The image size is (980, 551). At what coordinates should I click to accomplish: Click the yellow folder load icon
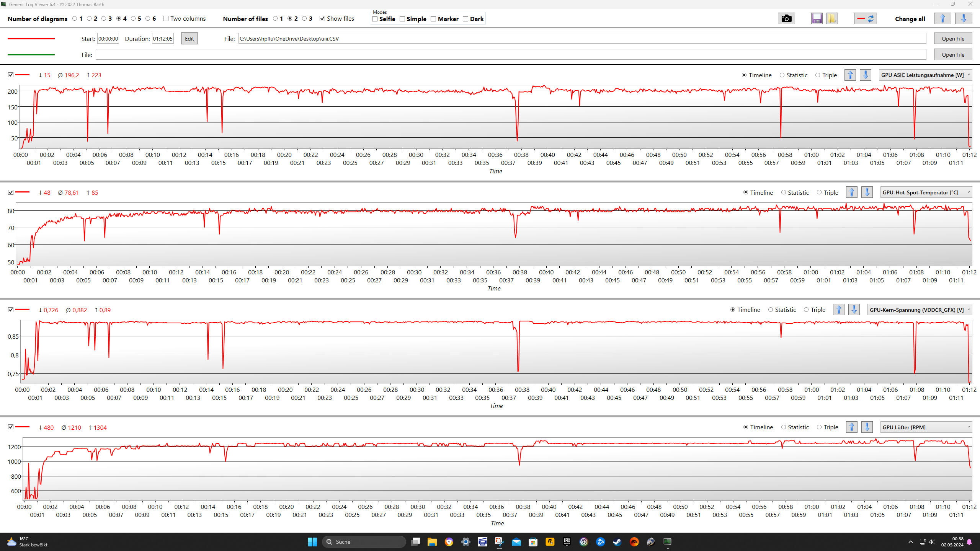pyautogui.click(x=832, y=19)
